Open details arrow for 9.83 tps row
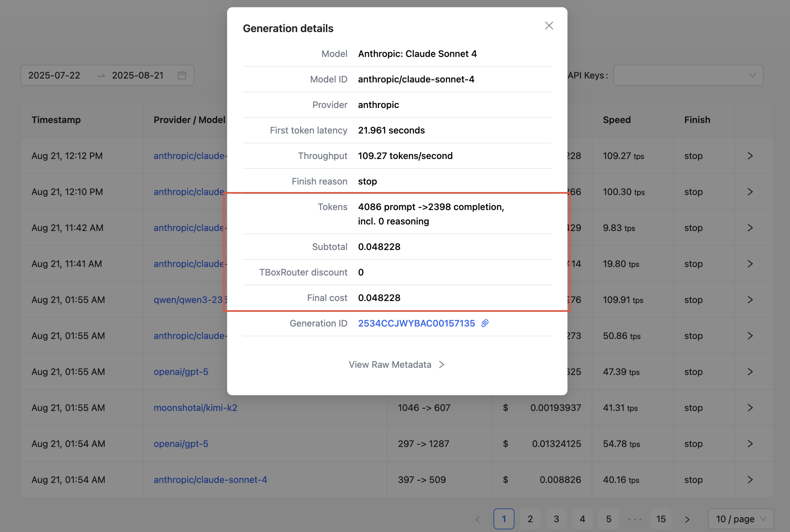 click(750, 228)
